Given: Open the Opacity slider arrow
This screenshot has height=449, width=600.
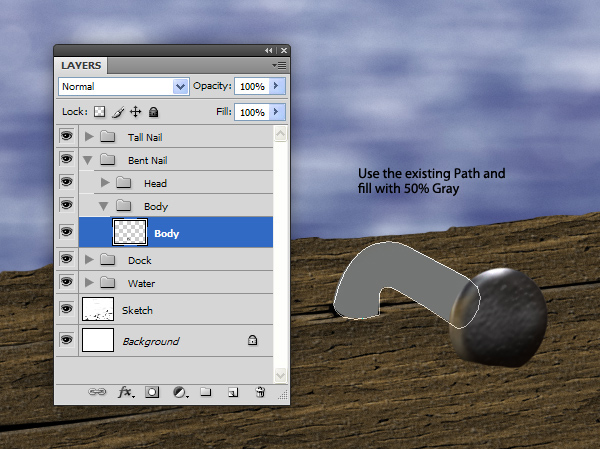Looking at the screenshot, I should tap(277, 86).
